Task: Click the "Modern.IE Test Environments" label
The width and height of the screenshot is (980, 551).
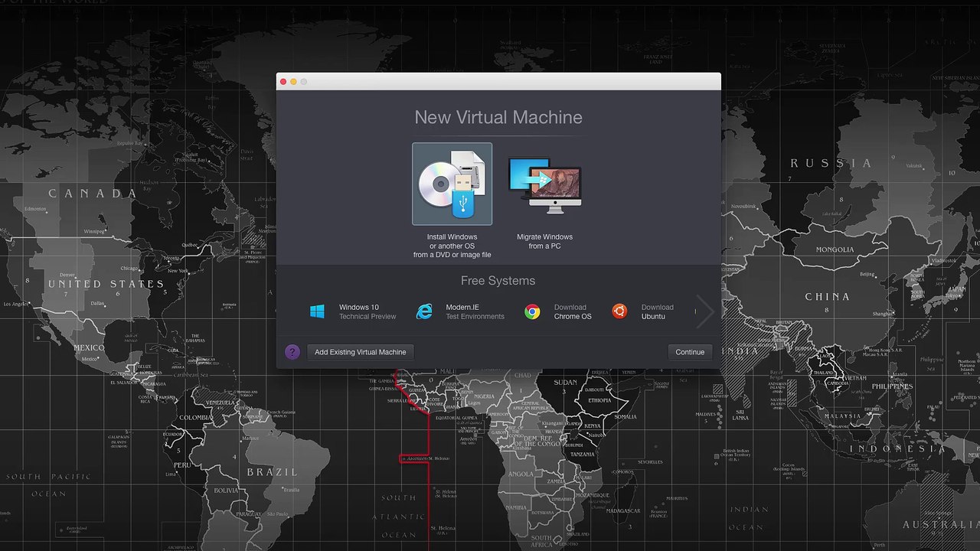Action: tap(475, 311)
